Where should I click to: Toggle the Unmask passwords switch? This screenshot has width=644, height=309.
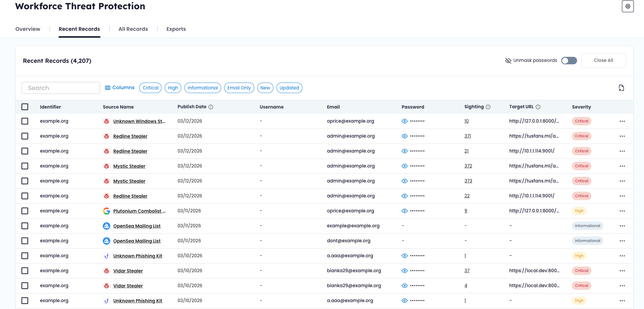569,61
